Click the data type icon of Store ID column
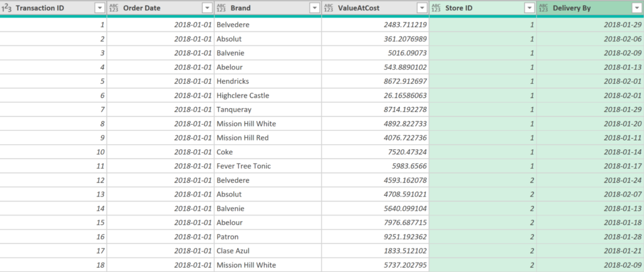644x272 pixels. (x=436, y=8)
